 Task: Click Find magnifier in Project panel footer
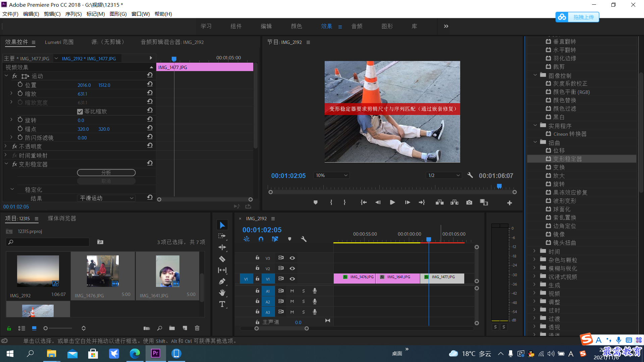pyautogui.click(x=159, y=328)
